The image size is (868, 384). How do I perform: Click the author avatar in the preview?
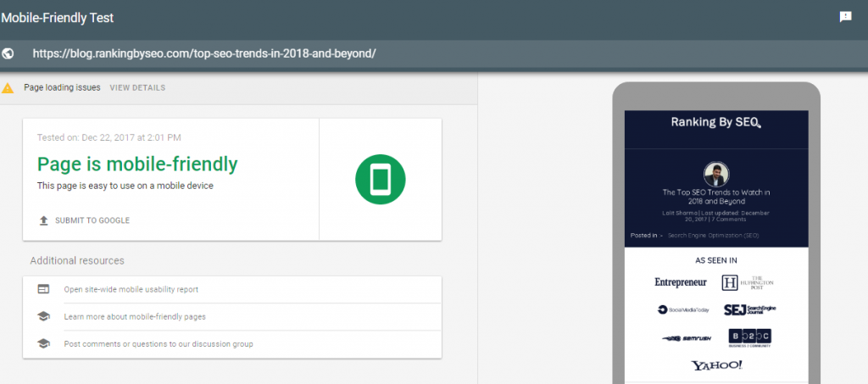coord(716,175)
